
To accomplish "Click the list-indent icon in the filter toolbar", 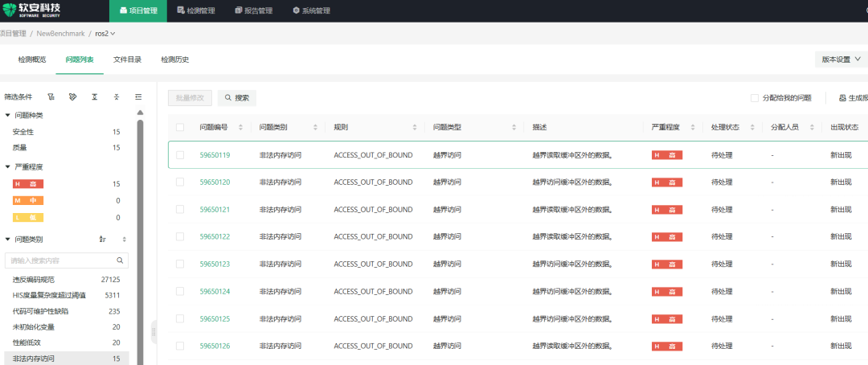I will (138, 97).
